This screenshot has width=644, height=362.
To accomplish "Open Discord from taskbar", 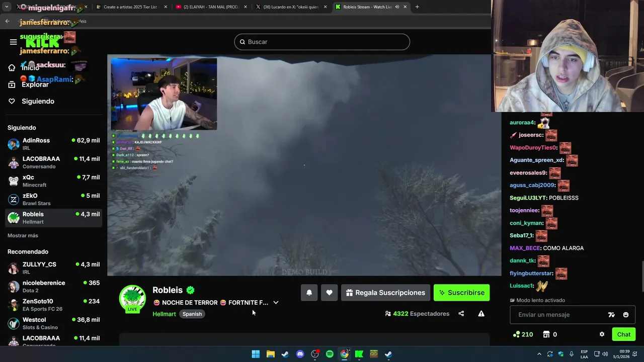I will point(300,354).
